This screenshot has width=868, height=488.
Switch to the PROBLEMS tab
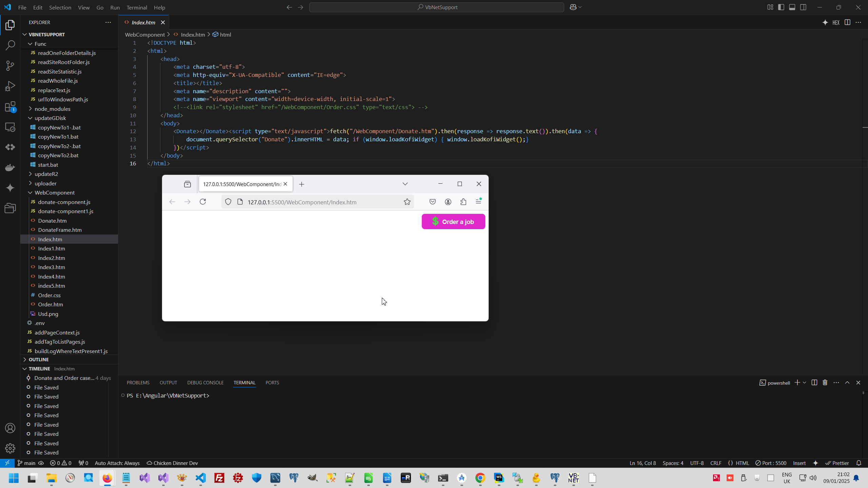138,383
